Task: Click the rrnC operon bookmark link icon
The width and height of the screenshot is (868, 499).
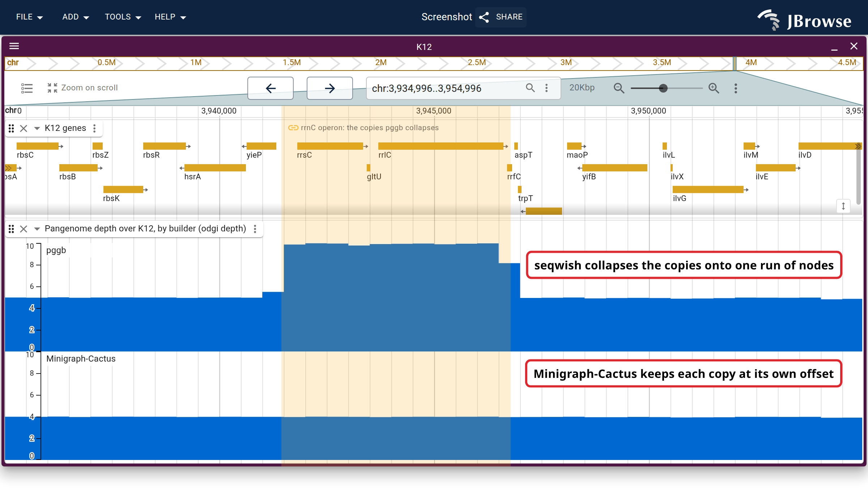Action: click(x=293, y=128)
